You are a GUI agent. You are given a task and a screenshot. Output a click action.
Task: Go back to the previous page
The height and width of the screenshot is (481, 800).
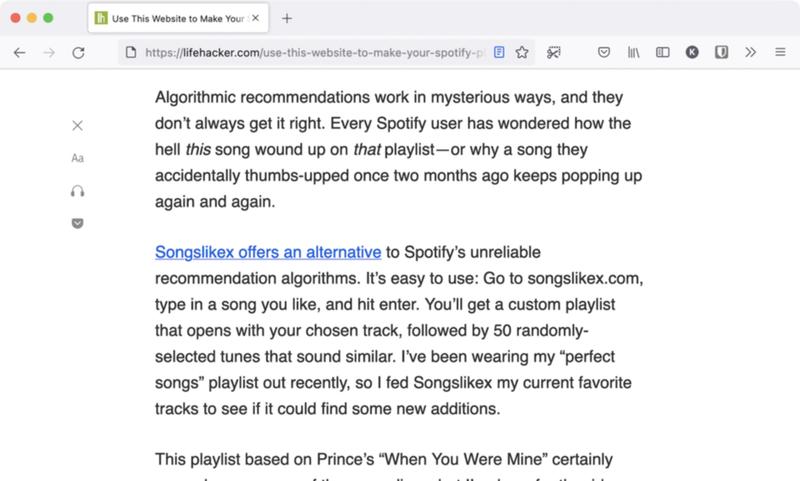(20, 52)
